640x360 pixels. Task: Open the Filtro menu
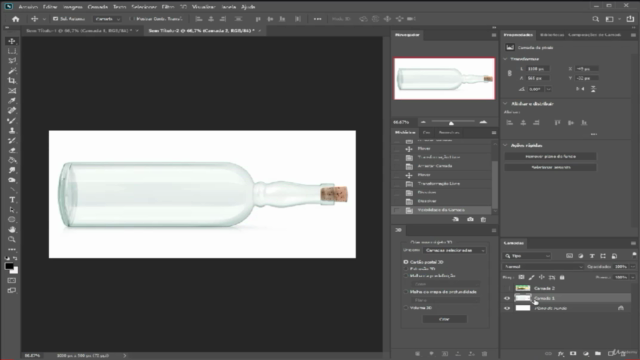point(168,7)
